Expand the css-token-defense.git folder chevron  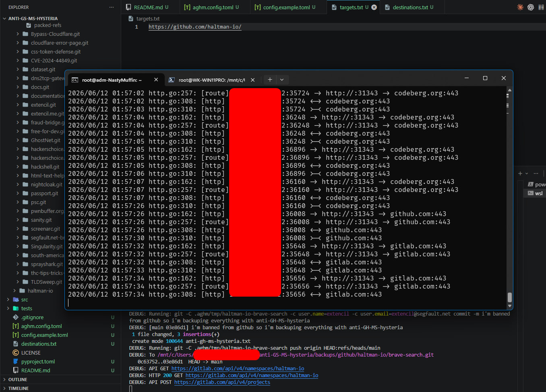tap(18, 52)
